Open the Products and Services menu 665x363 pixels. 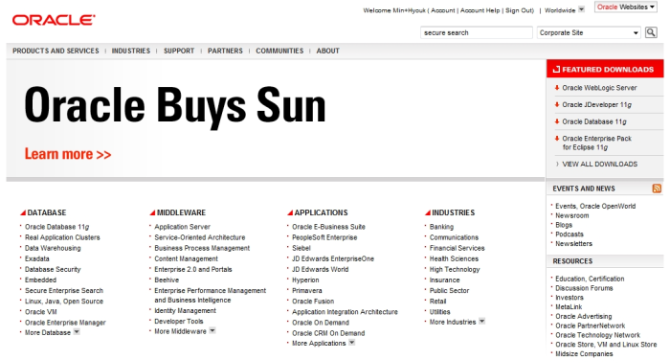tap(56, 51)
